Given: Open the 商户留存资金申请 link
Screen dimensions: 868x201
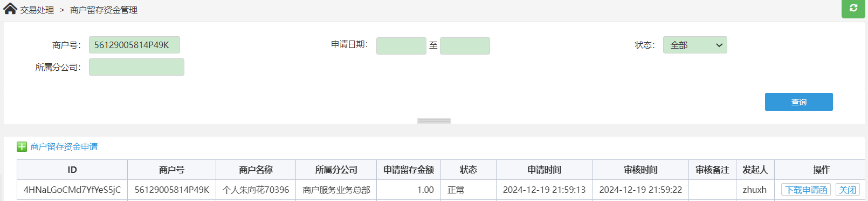Looking at the screenshot, I should [64, 146].
